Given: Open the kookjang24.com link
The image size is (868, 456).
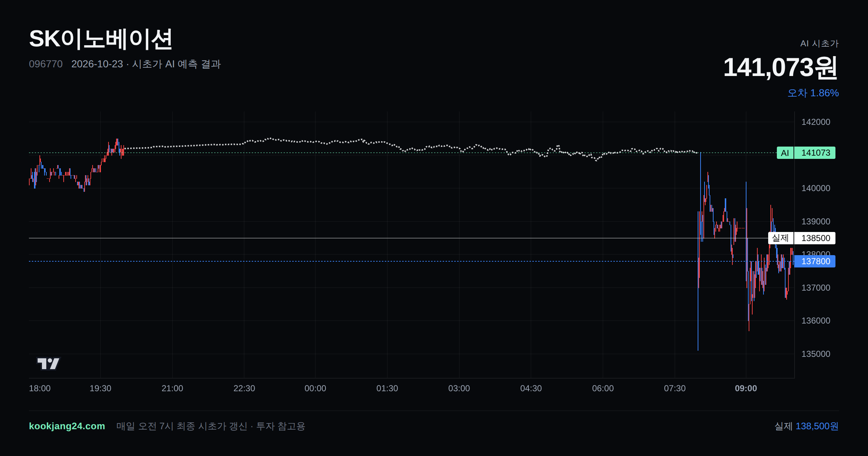Looking at the screenshot, I should point(67,426).
